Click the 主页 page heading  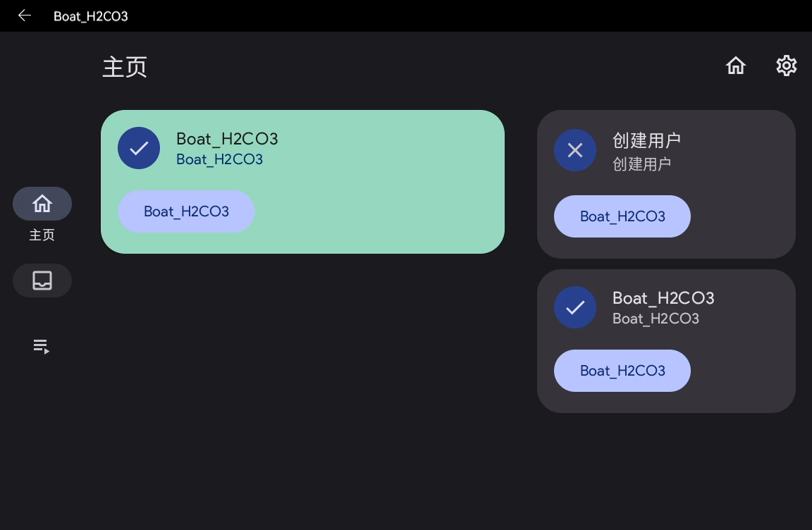tap(125, 67)
